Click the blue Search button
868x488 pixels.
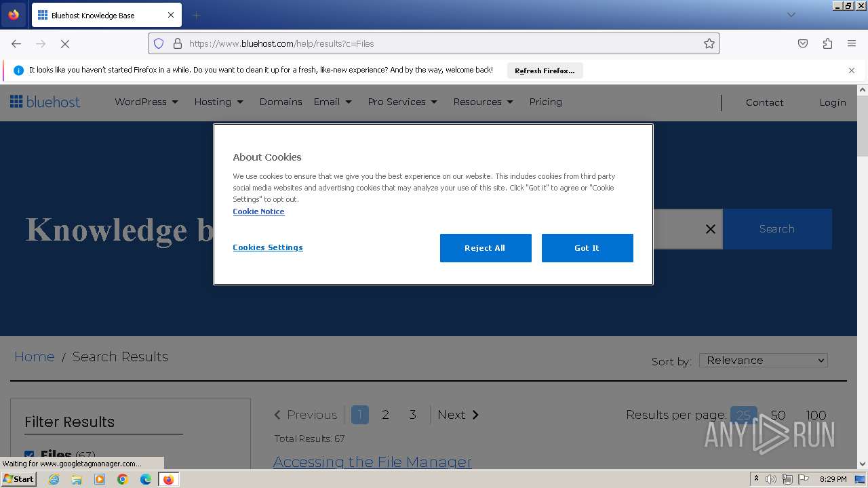(777, 229)
